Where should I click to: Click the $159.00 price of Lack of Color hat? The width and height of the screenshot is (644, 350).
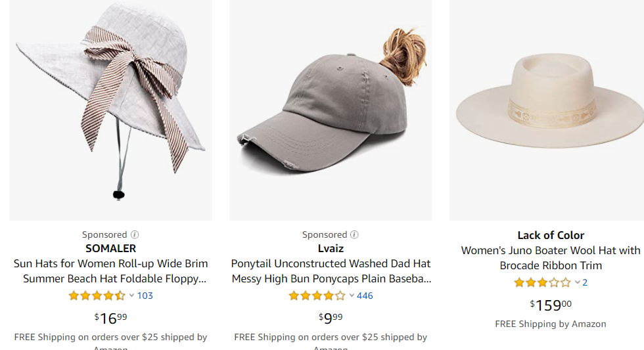coord(551,305)
